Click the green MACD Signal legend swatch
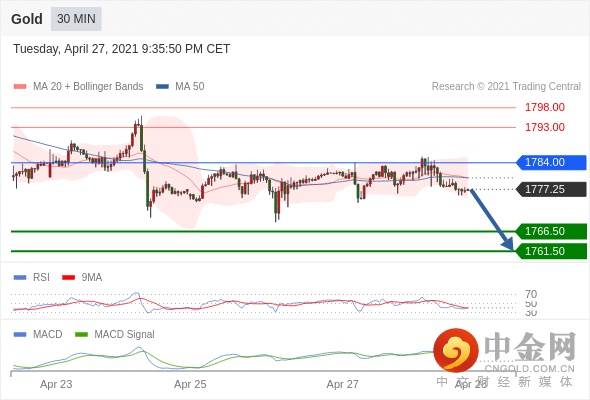This screenshot has width=590, height=400. (81, 335)
